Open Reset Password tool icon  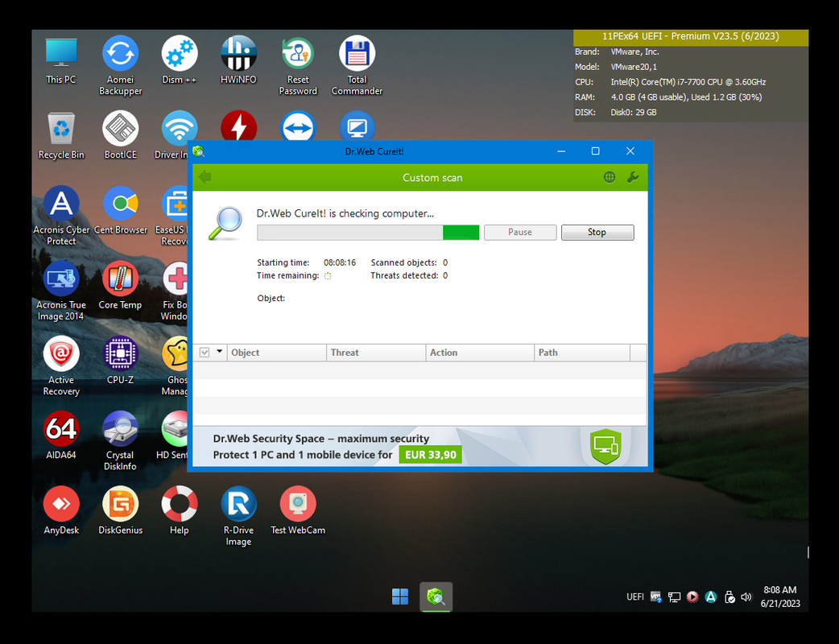(x=297, y=66)
